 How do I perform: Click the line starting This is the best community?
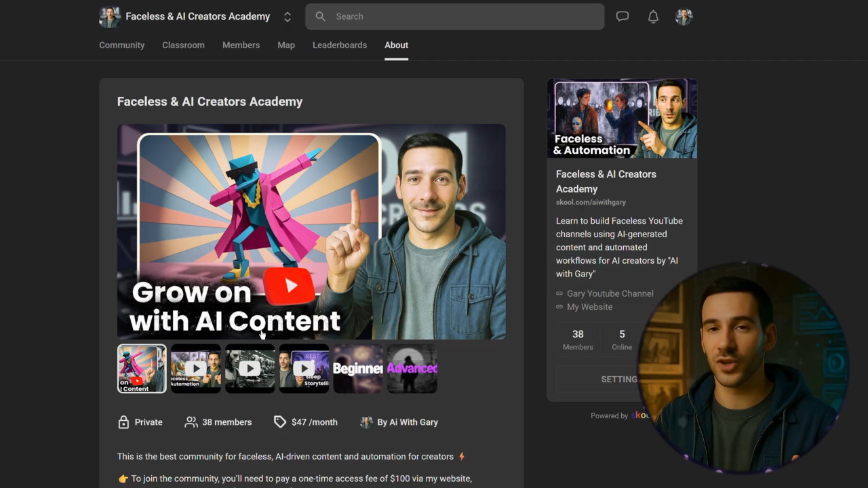(292, 457)
